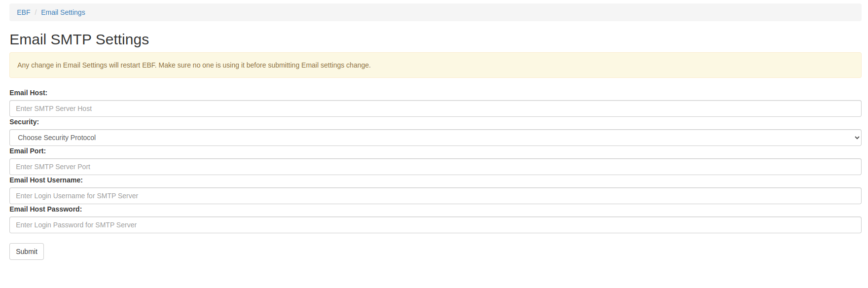Click the Security label
This screenshot has height=288, width=868.
[x=24, y=122]
